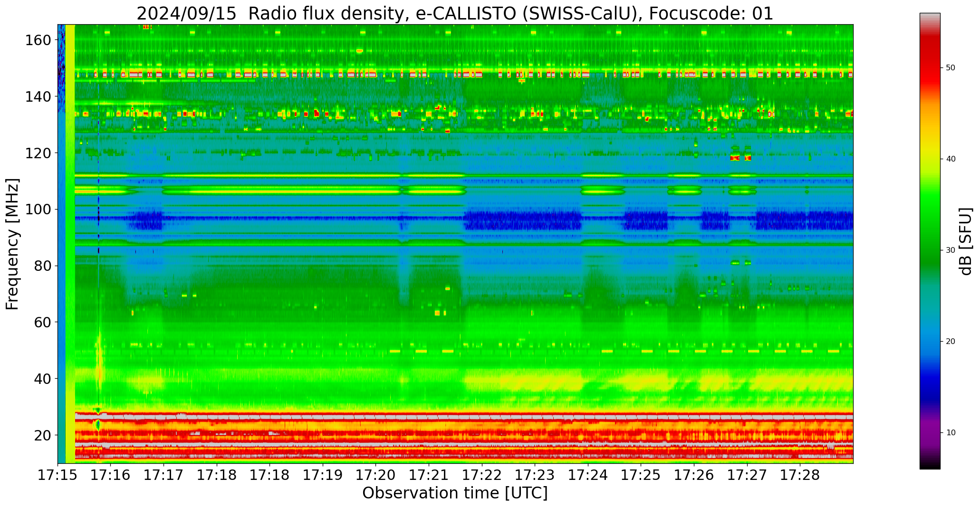Click the 17:19 time tick label
Screen dimensions: 980x507
tap(323, 475)
